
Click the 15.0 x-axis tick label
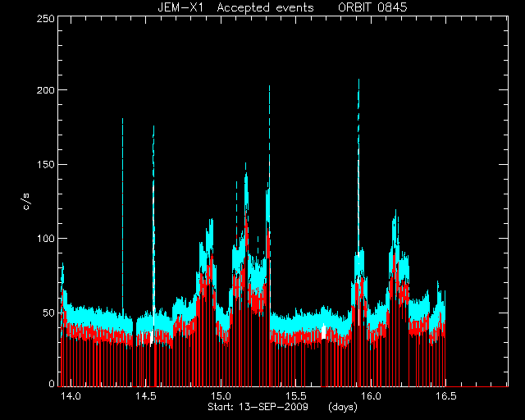click(x=221, y=396)
